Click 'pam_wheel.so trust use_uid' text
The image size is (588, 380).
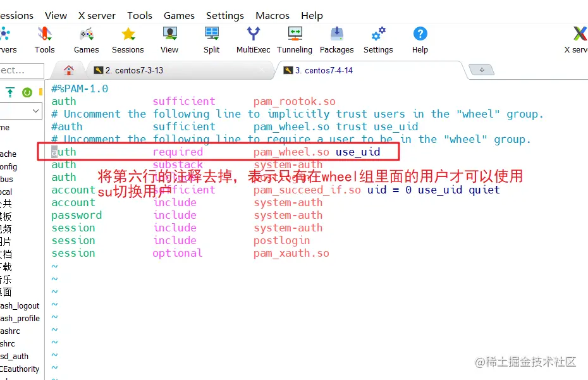pyautogui.click(x=336, y=127)
